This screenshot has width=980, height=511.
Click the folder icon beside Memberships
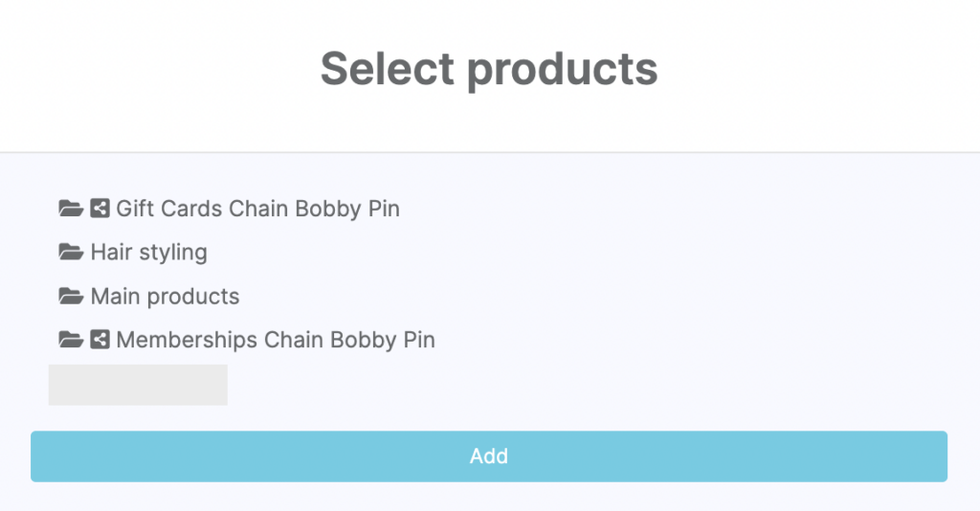coord(71,340)
